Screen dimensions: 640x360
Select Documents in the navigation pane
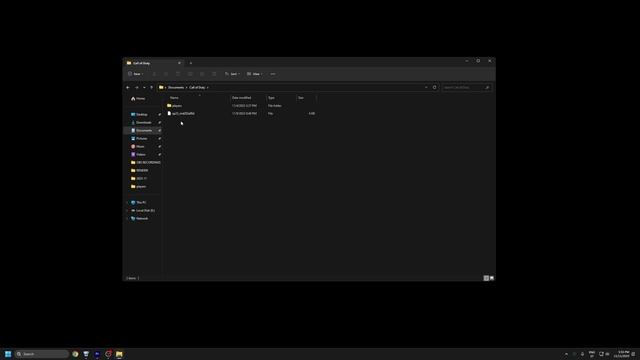[142, 130]
